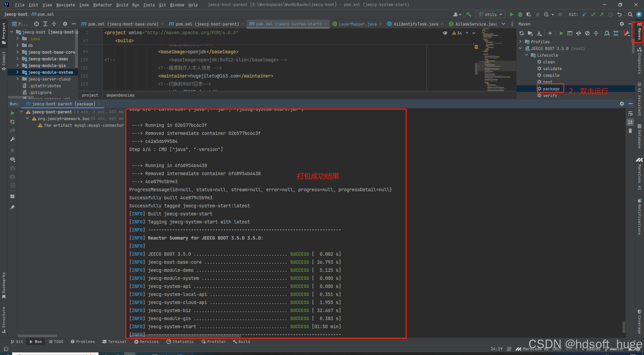Click Analyze Dependencies icon in Maven toolbar

click(x=607, y=33)
